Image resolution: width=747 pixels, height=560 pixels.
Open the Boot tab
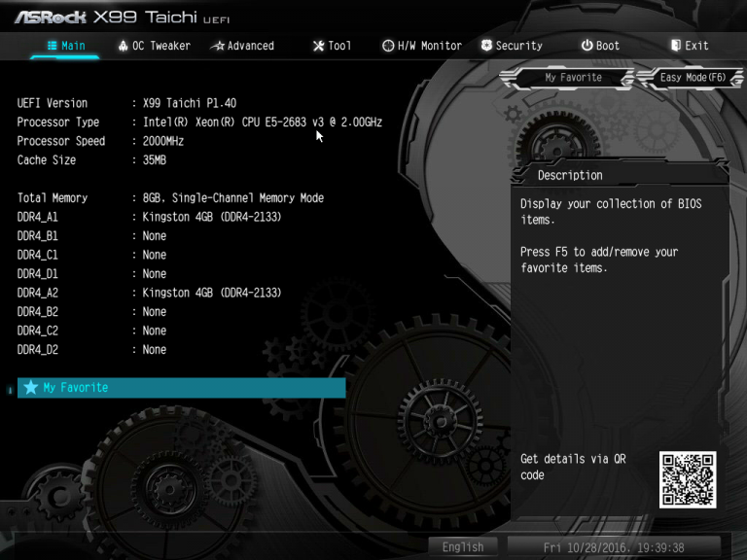point(600,46)
